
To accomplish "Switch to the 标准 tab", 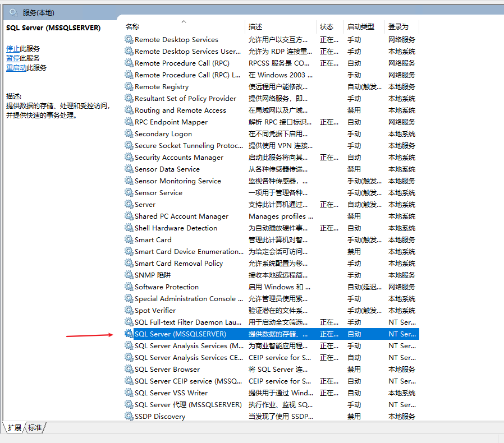I will tap(35, 428).
